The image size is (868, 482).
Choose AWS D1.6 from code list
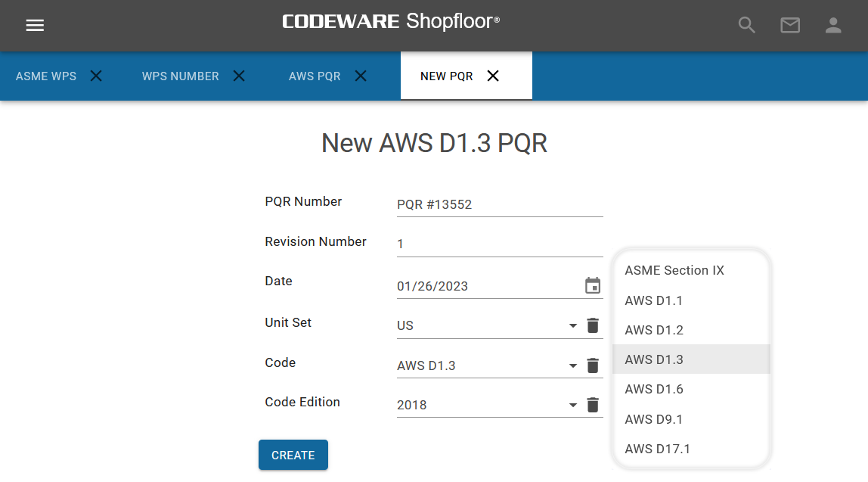[691, 389]
